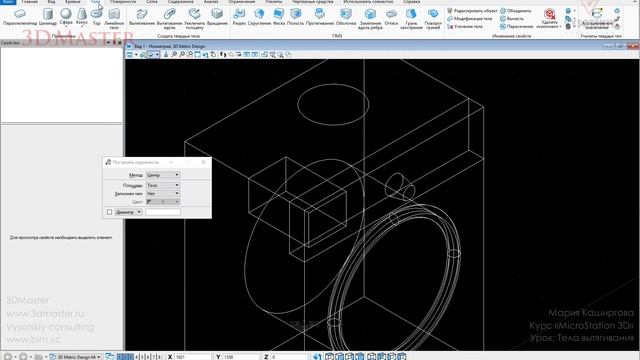Click the Объединить boolean tool
Screen dimensions: 640x360
pyautogui.click(x=516, y=11)
